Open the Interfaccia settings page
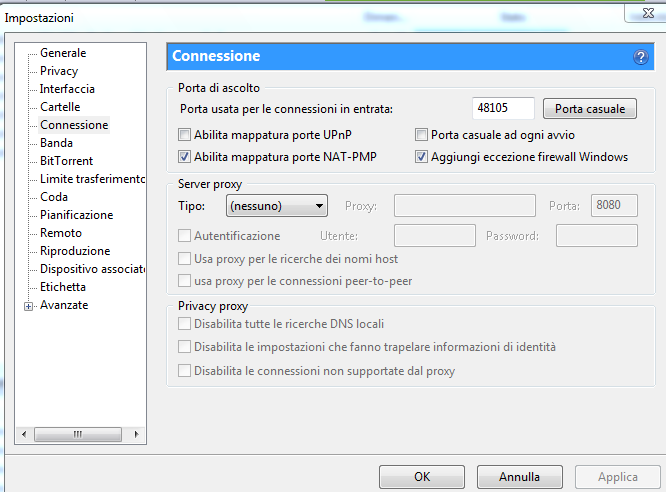The image size is (666, 492). 67,89
